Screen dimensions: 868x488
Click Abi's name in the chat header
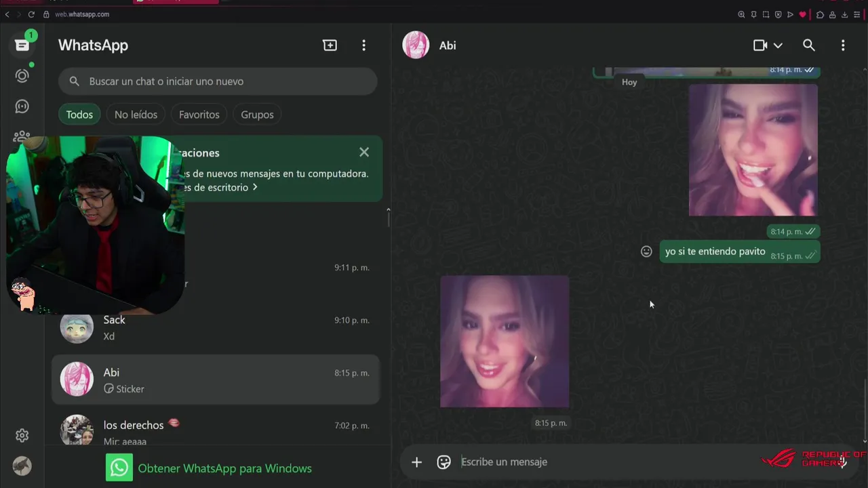pos(448,45)
